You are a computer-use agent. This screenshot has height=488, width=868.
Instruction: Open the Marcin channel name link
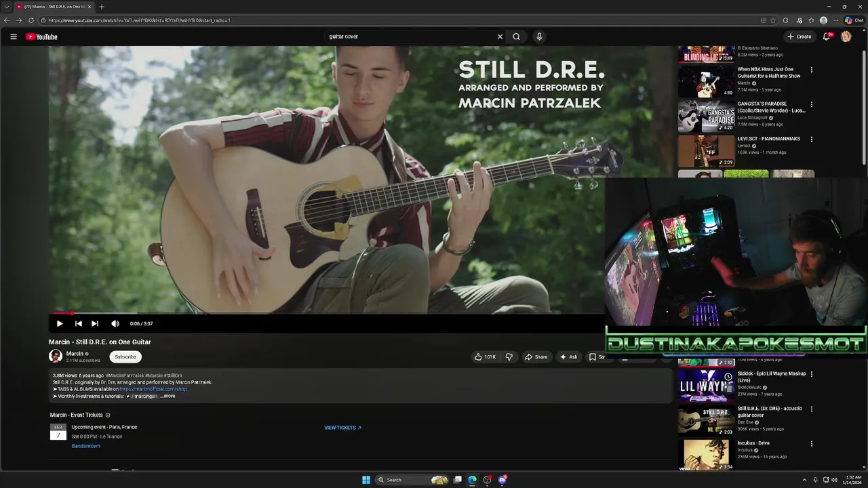pos(75,354)
